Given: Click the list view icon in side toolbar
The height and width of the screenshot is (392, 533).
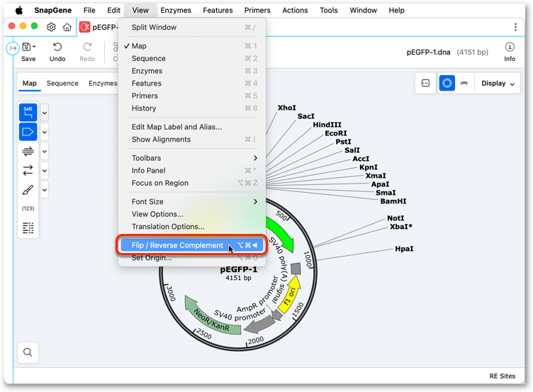Looking at the screenshot, I should 28,228.
